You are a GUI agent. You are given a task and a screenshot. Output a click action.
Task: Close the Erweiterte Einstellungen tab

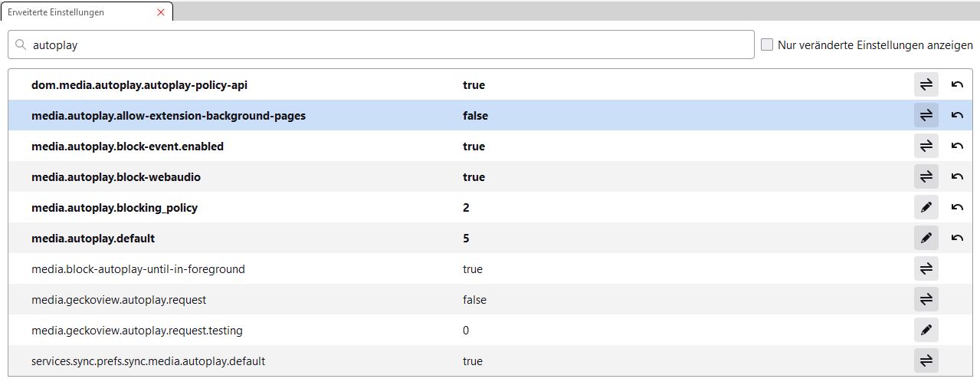160,12
